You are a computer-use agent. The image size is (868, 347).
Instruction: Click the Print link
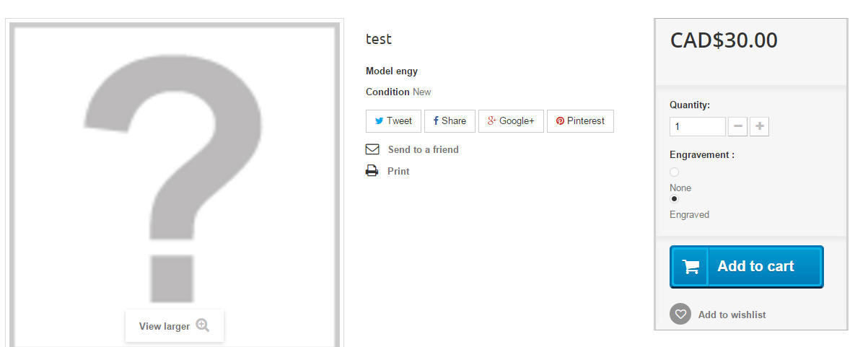[398, 171]
